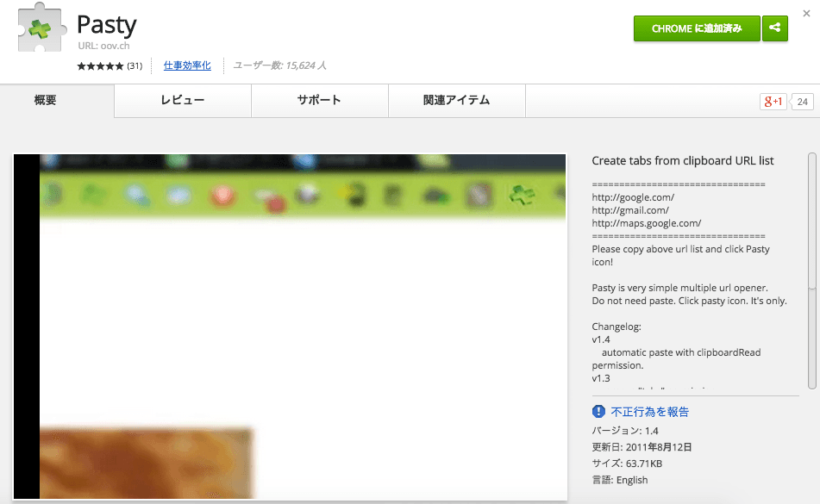Click the review count (31)
820x504 pixels.
[x=135, y=65]
